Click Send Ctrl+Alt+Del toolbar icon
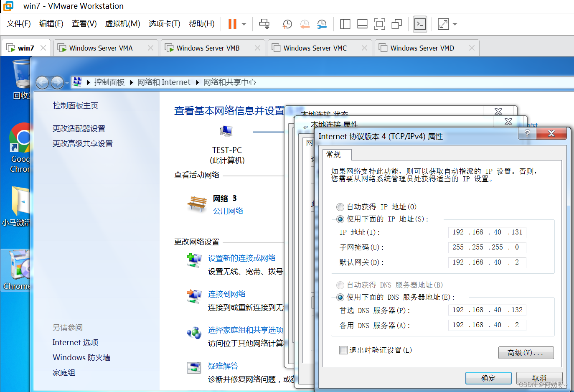 pos(264,24)
